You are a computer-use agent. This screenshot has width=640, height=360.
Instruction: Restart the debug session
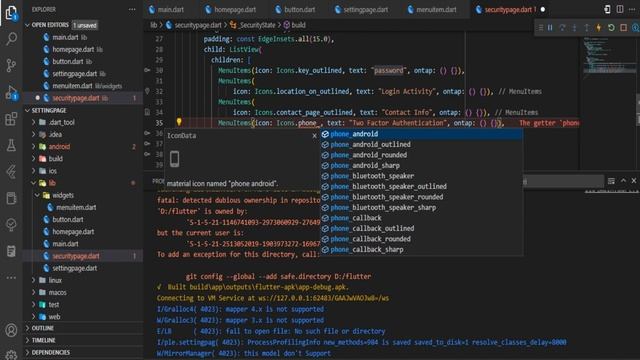click(611, 28)
